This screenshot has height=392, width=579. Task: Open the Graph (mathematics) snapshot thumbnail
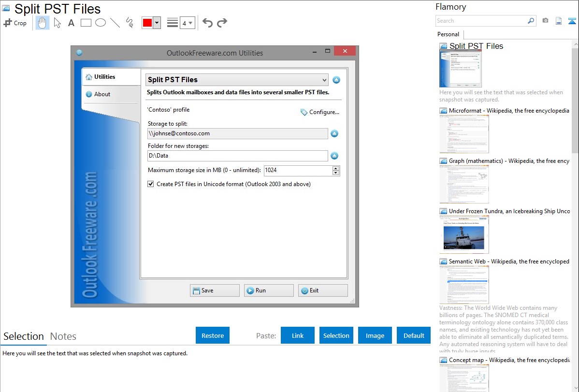[464, 184]
